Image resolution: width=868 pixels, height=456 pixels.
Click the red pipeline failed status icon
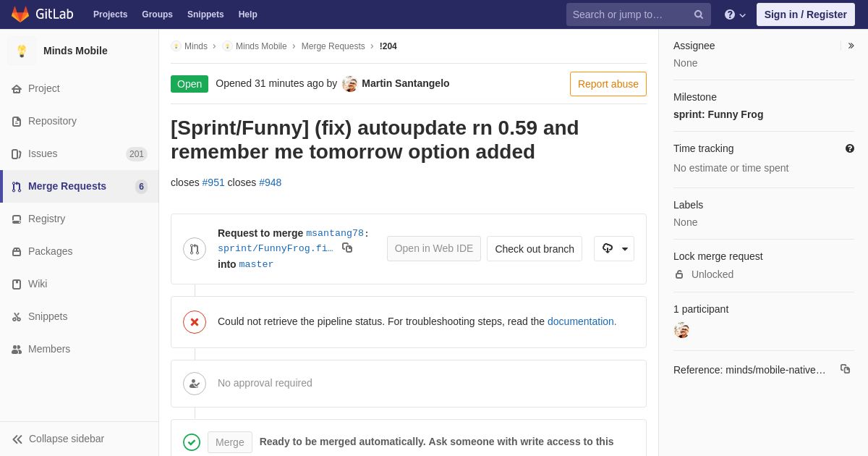tap(195, 322)
